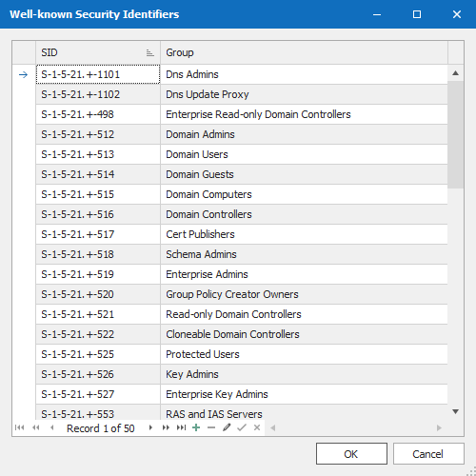
Task: Jump to previous page of records
Action: (x=36, y=427)
